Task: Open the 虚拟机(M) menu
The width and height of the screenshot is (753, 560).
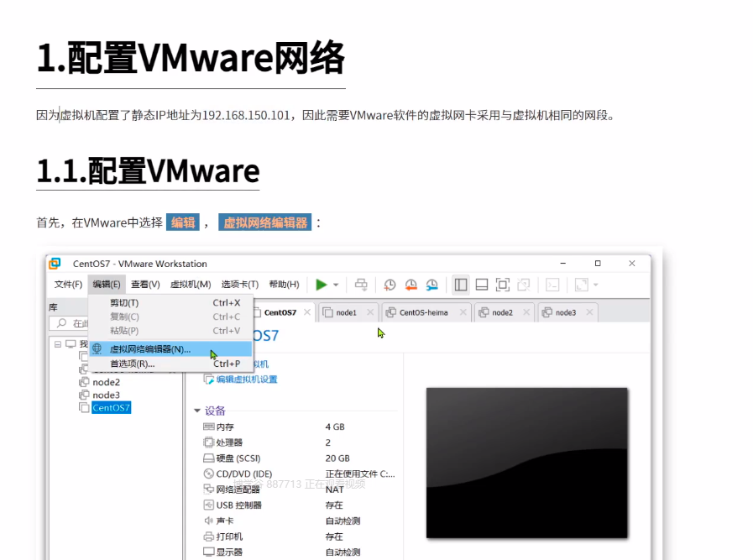Action: [x=191, y=285]
